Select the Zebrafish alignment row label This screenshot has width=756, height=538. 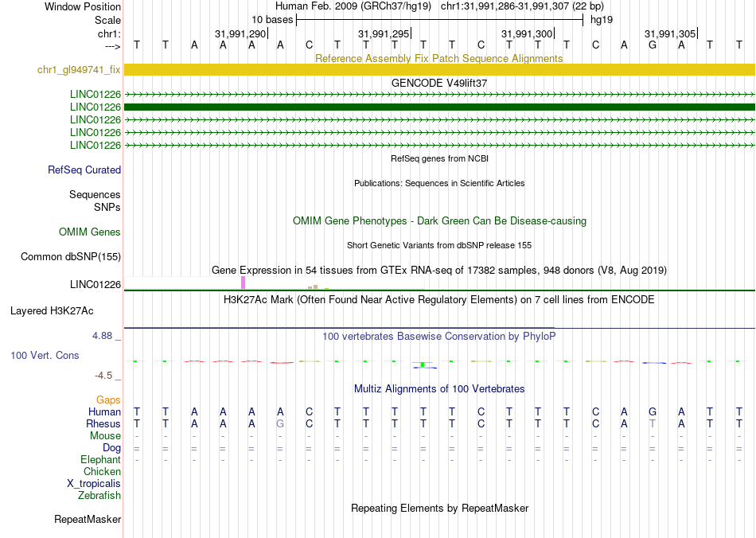[99, 495]
